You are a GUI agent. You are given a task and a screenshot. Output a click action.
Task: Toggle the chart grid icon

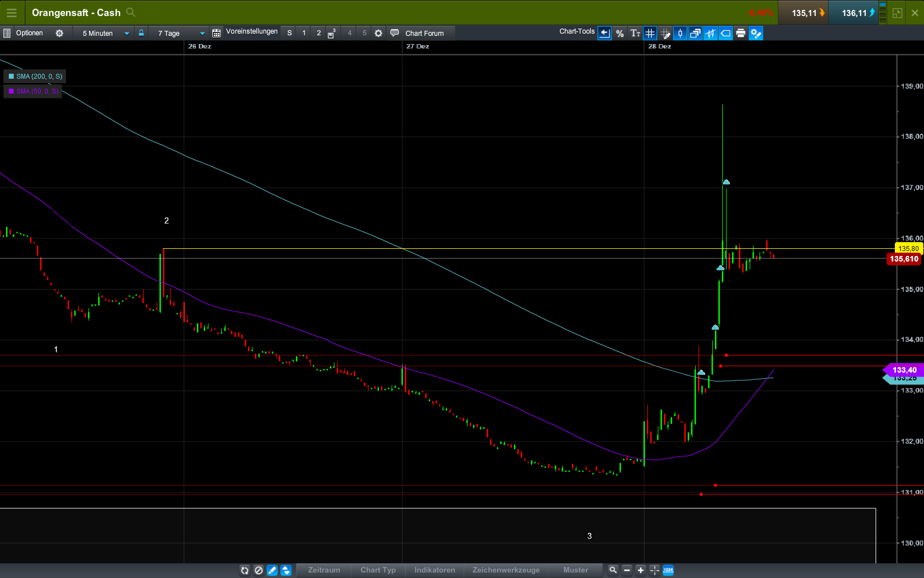(x=650, y=33)
